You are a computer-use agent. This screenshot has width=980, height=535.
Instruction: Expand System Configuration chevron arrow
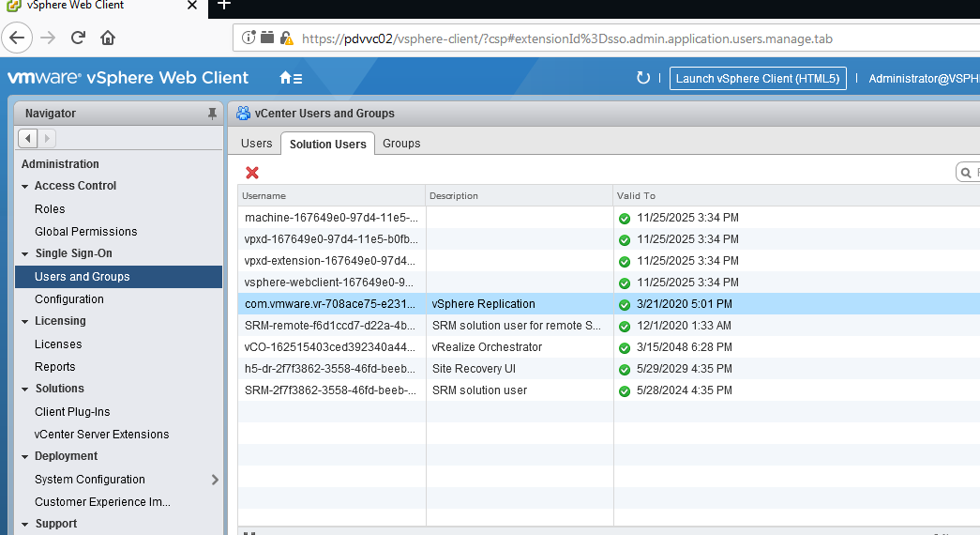(215, 480)
